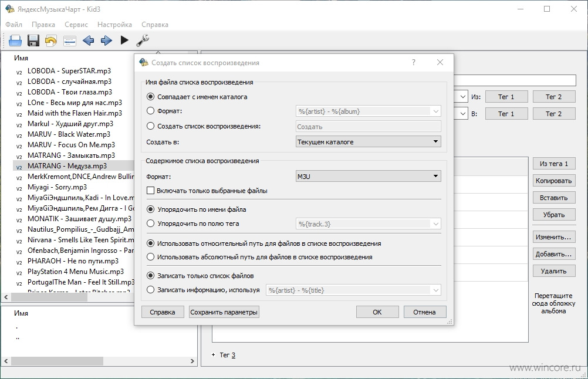This screenshot has width=588, height=379.
Task: Select 'PHARAOH - Не по пути.mp3' file
Action: tap(73, 261)
